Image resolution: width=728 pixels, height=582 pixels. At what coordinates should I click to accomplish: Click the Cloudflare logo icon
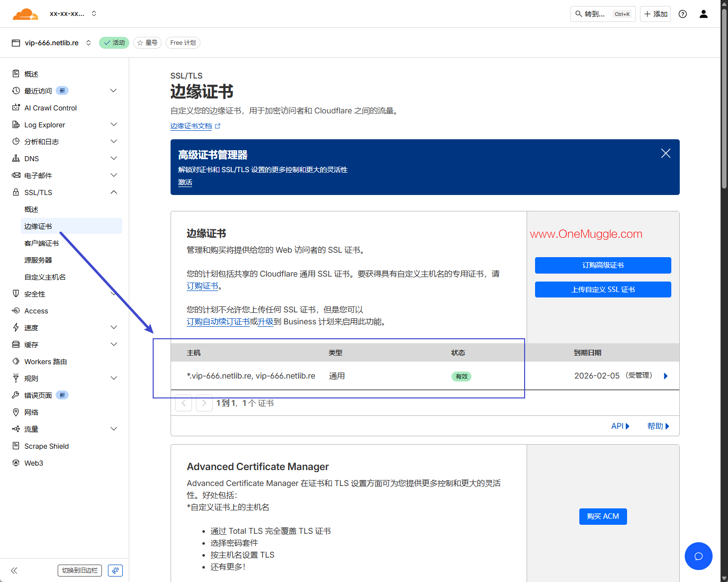coord(25,14)
